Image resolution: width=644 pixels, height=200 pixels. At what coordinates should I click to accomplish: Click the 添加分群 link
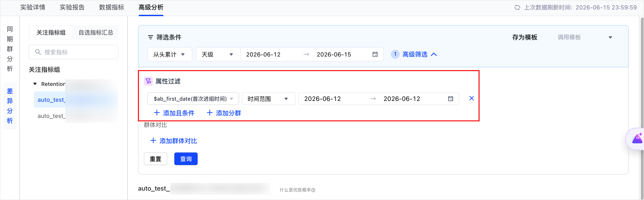(x=224, y=113)
